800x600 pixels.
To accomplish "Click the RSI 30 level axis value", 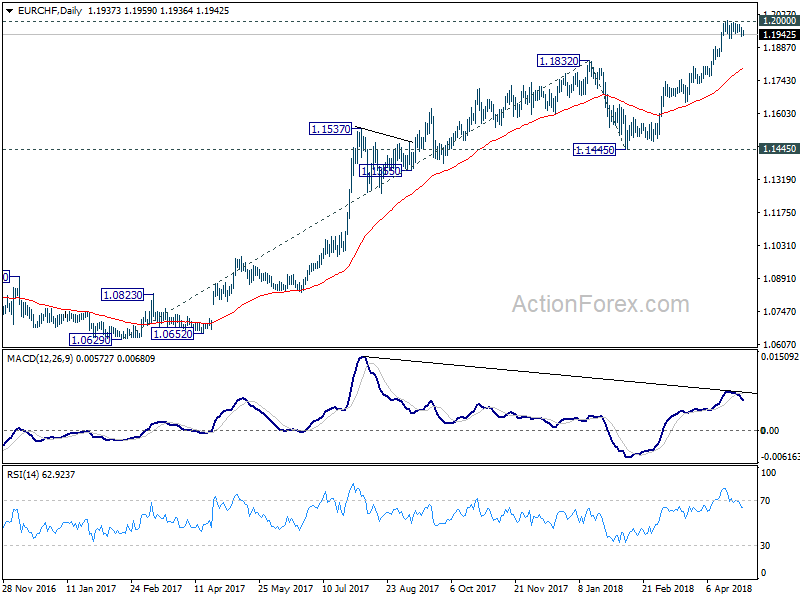I will tap(765, 546).
